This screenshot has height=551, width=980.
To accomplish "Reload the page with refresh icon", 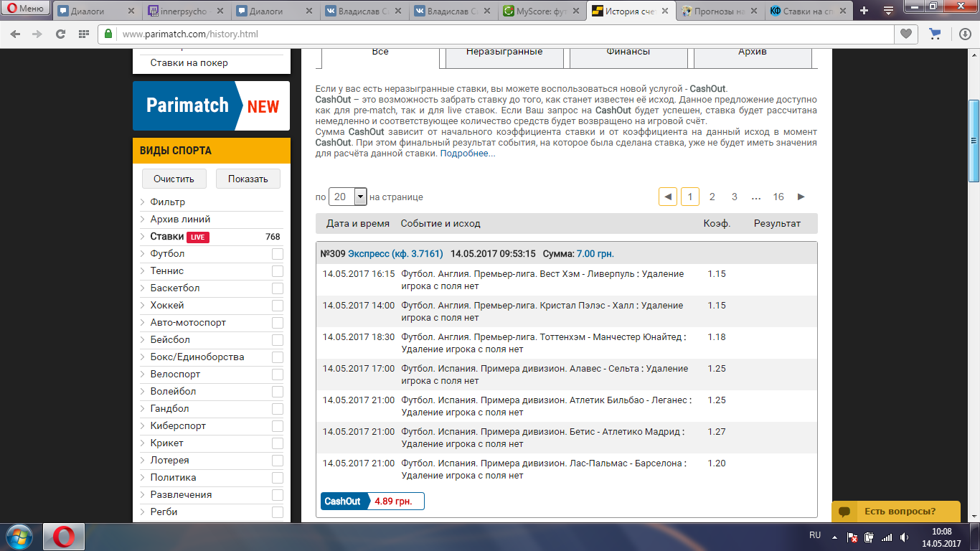I will tap(60, 34).
